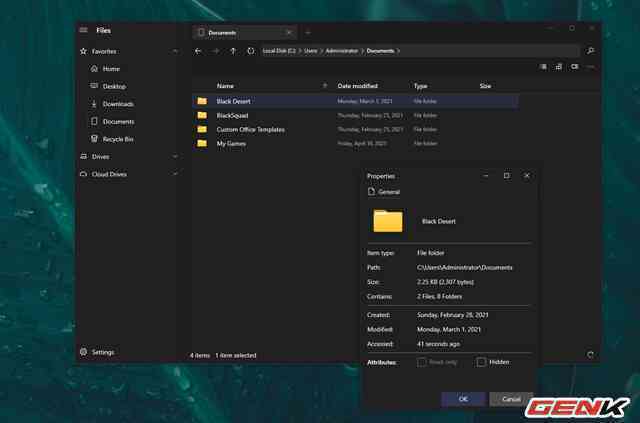Screen dimensions: 640x423
Task: Sort by Date modified column header
Action: (x=358, y=86)
